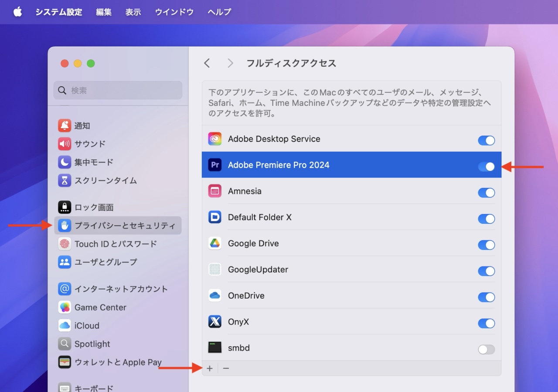
Task: Open the Apple menu logo
Action: click(17, 12)
